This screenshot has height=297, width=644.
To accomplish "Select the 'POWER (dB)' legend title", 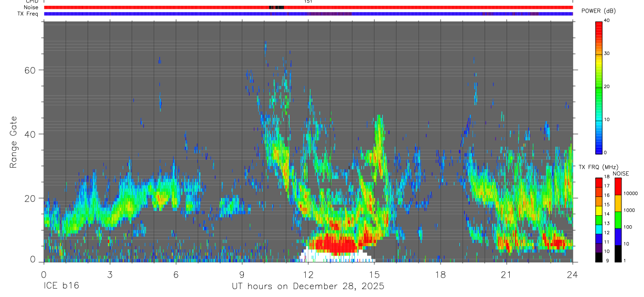I will [598, 11].
